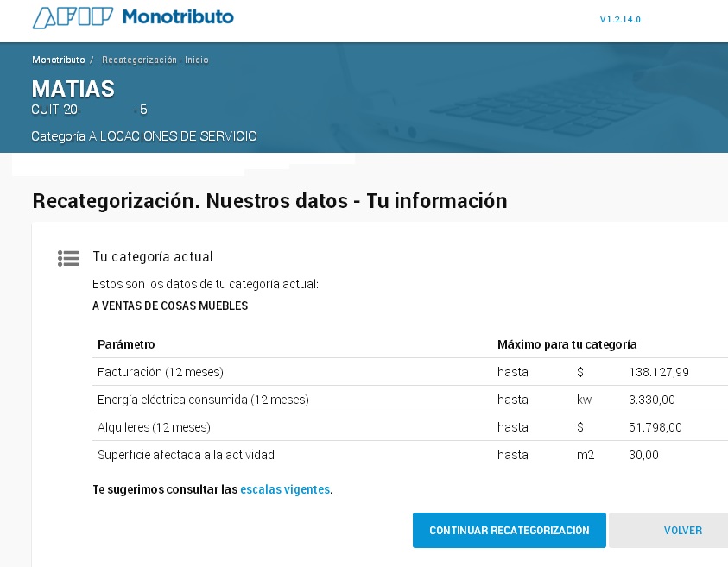This screenshot has height=567, width=728.
Task: Click the list icon beside Tu categoría actual
Action: 68,258
